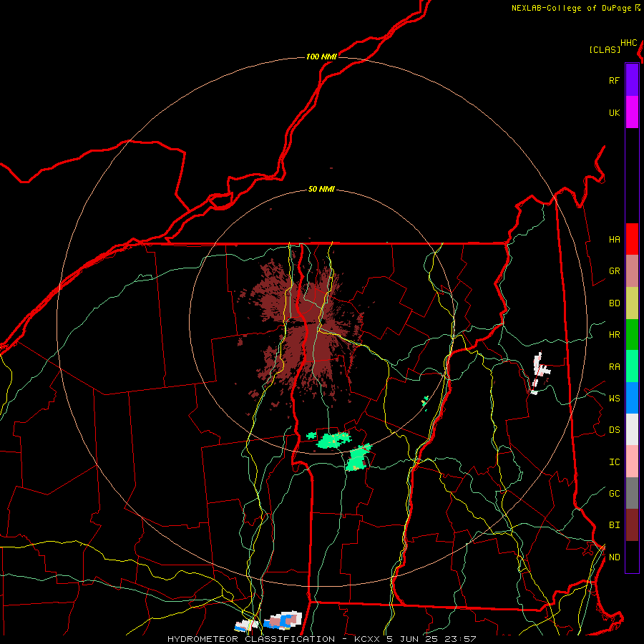Click the ND black legend swatch
The height and width of the screenshot is (644, 644).
coord(632,557)
